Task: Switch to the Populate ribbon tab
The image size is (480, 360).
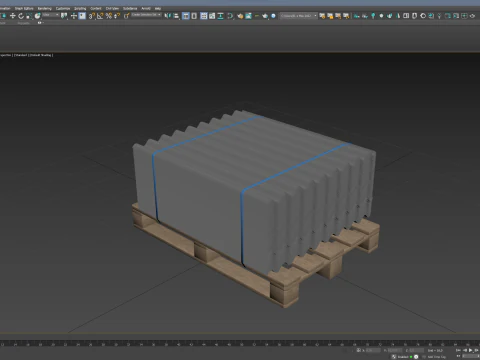Action: click(x=23, y=23)
